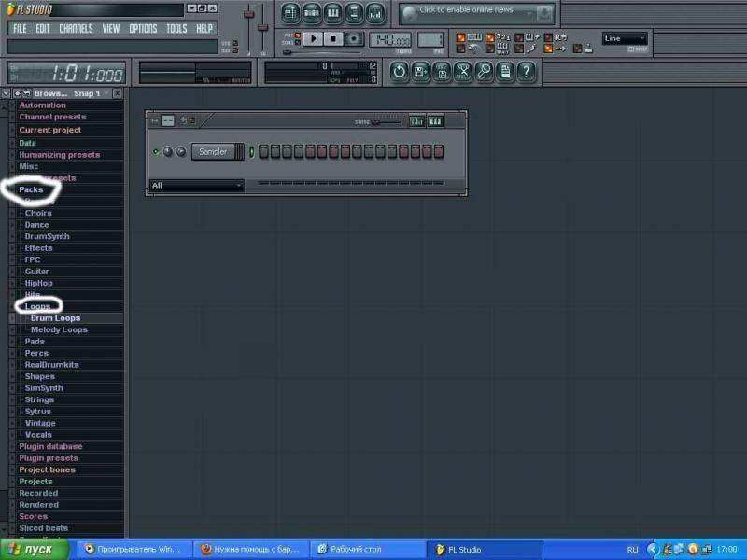This screenshot has height=560, width=747.
Task: Open keyboard editor in step sequencer
Action: point(434,121)
